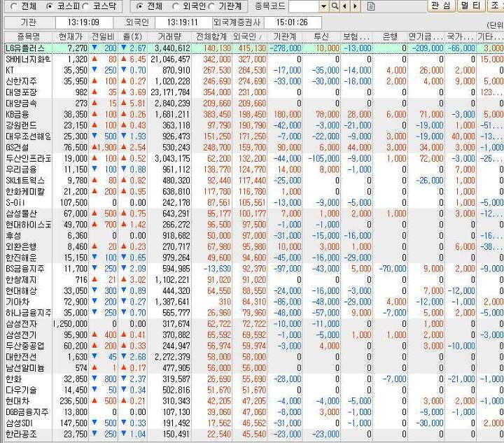Select the 두산중공업 row

[x=254, y=346]
